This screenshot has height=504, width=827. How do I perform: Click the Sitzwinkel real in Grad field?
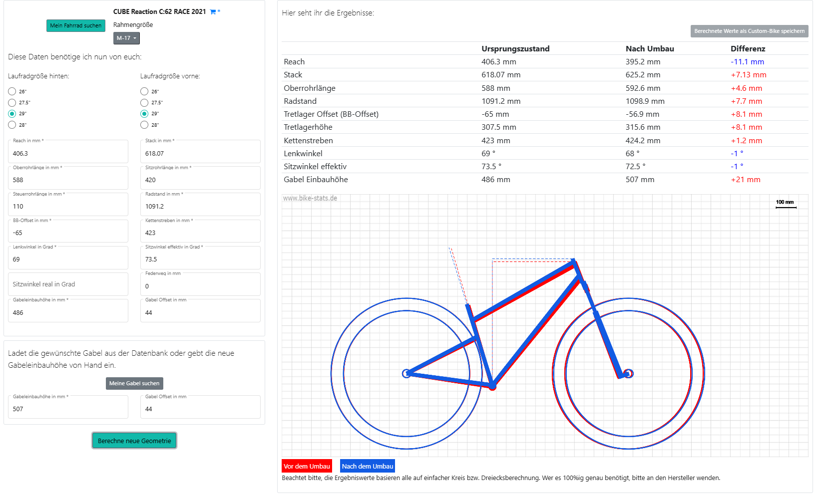pos(68,284)
